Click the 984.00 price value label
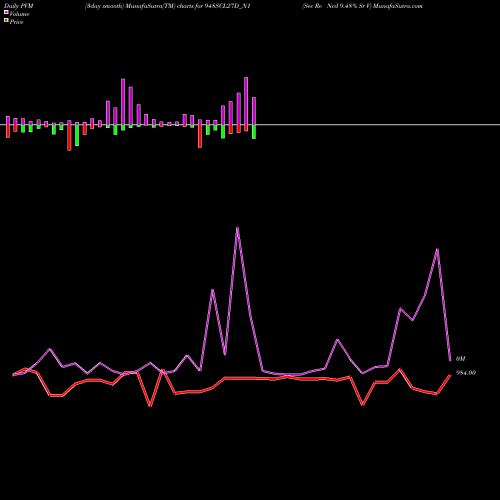The height and width of the screenshot is (500, 500). pos(465,373)
